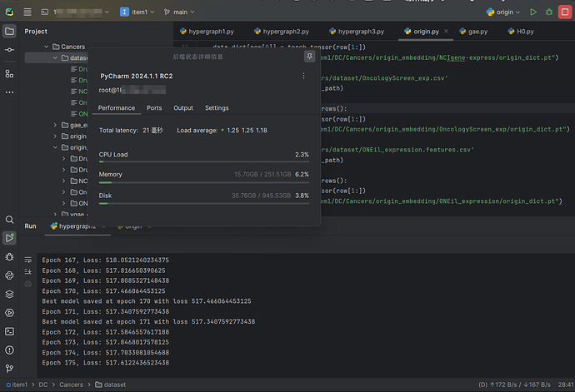Pin the backend status popup
The height and width of the screenshot is (392, 575).
309,57
